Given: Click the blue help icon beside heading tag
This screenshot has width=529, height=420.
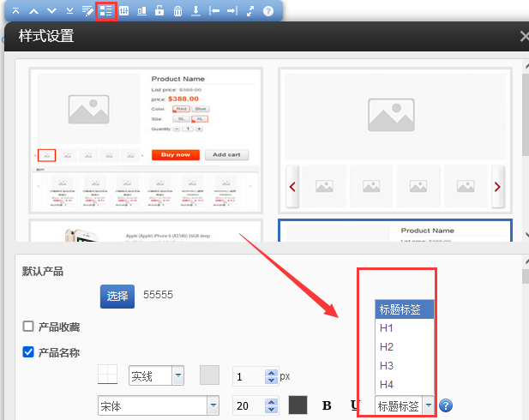Looking at the screenshot, I should (446, 405).
